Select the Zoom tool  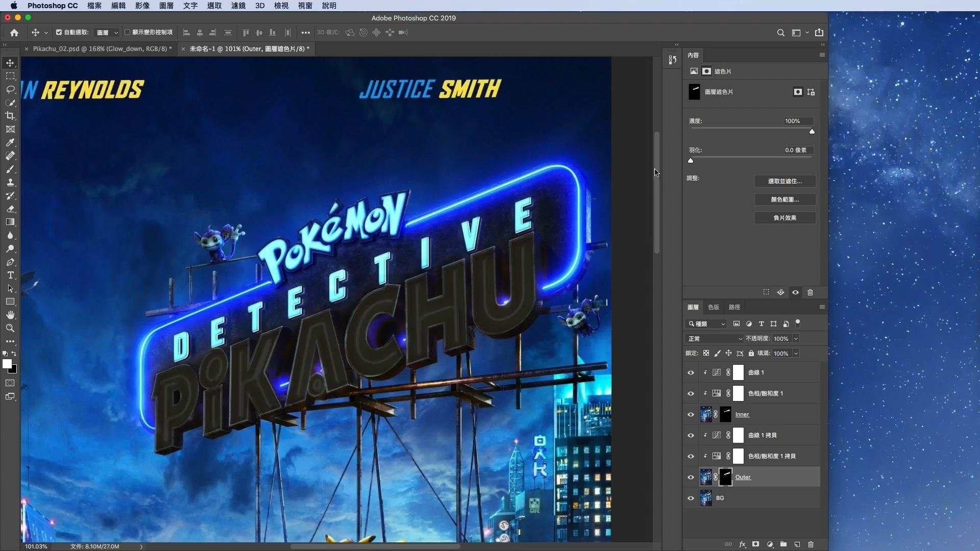click(10, 328)
